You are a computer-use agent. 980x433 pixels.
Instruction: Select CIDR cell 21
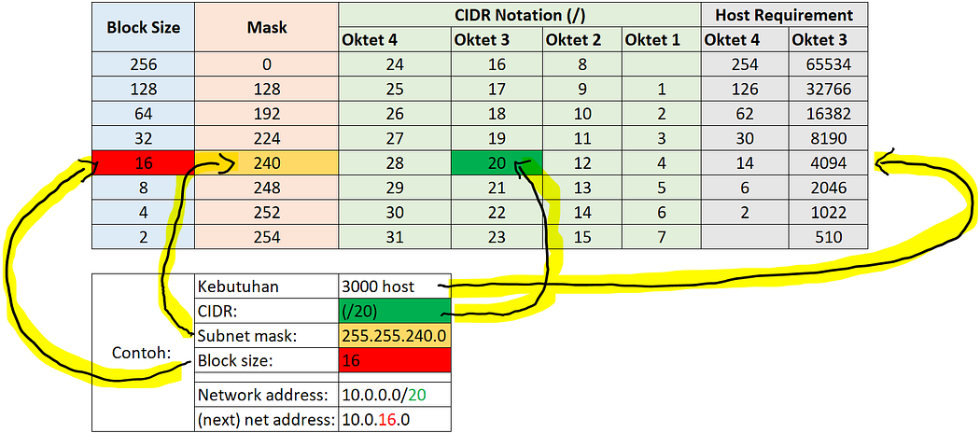tap(497, 188)
